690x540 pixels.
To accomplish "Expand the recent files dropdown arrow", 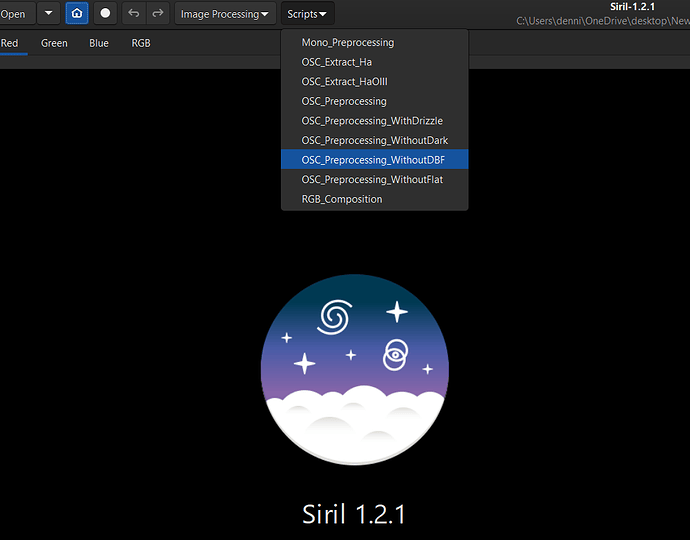I will pos(48,14).
